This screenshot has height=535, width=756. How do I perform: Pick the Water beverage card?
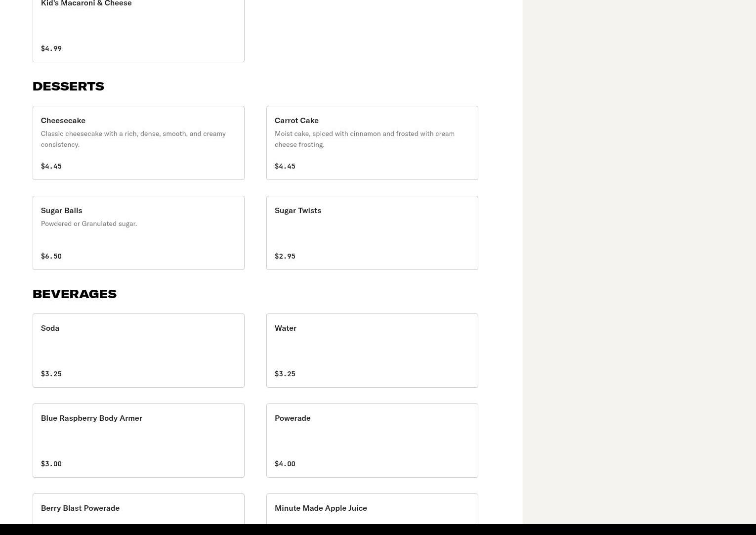pyautogui.click(x=372, y=351)
